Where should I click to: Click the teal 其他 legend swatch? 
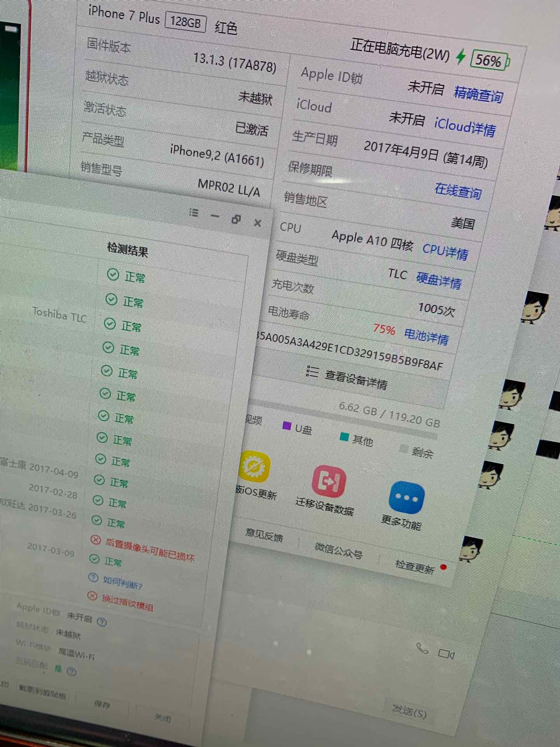(344, 437)
